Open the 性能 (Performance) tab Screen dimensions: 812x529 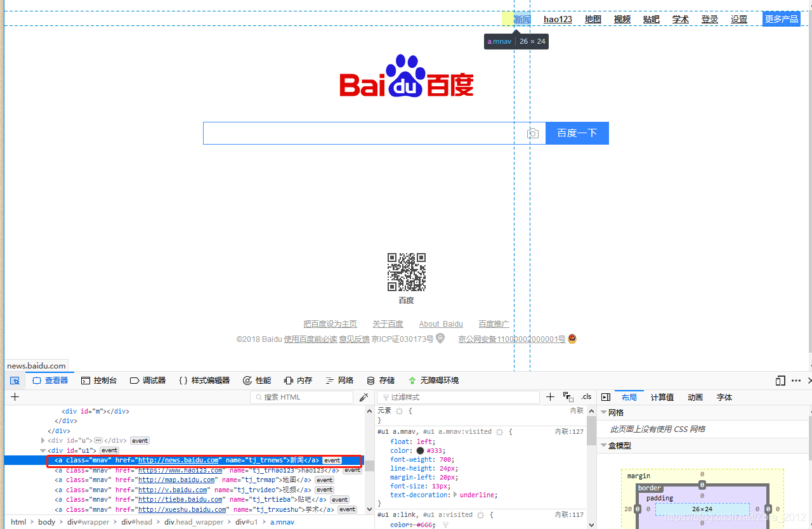click(257, 381)
